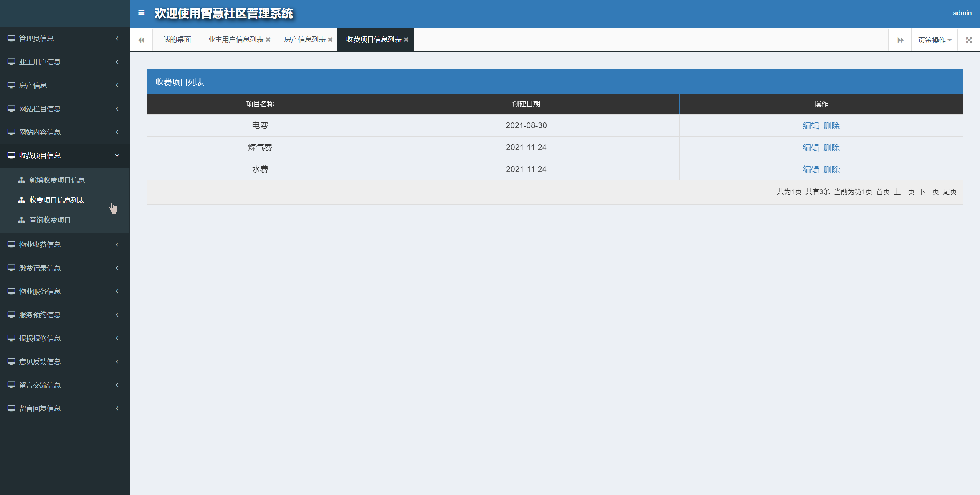Click the fullscreen expand icon

point(969,40)
